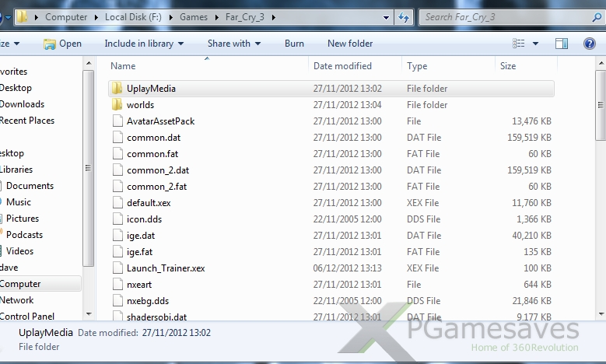This screenshot has height=364, width=606.
Task: Expand the Share with dropdown menu
Action: (233, 44)
